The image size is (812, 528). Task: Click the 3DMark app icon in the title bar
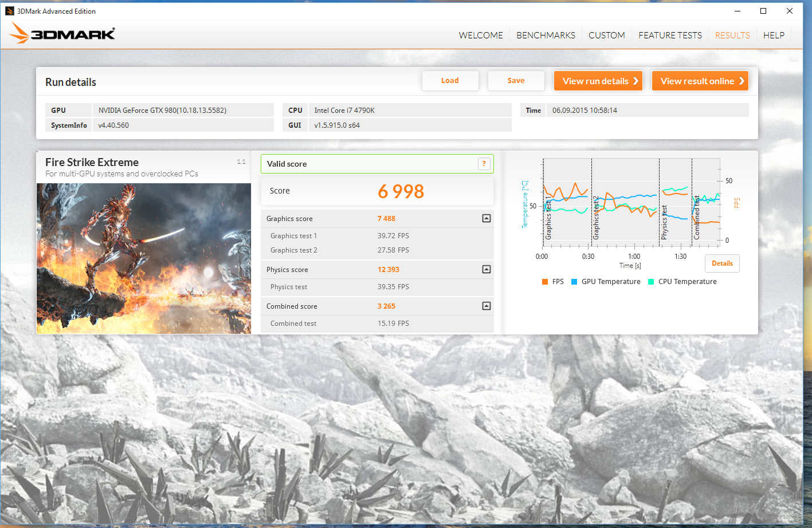(9, 11)
